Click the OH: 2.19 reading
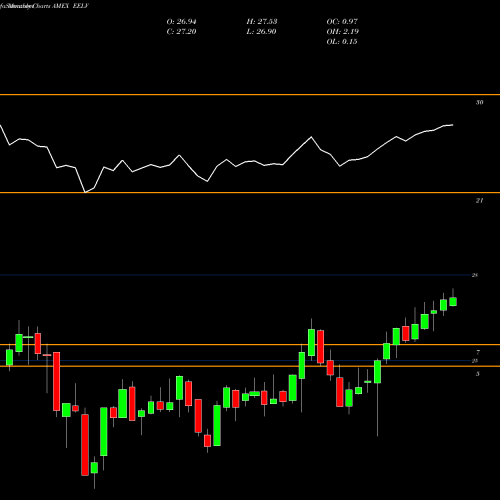 [x=342, y=32]
